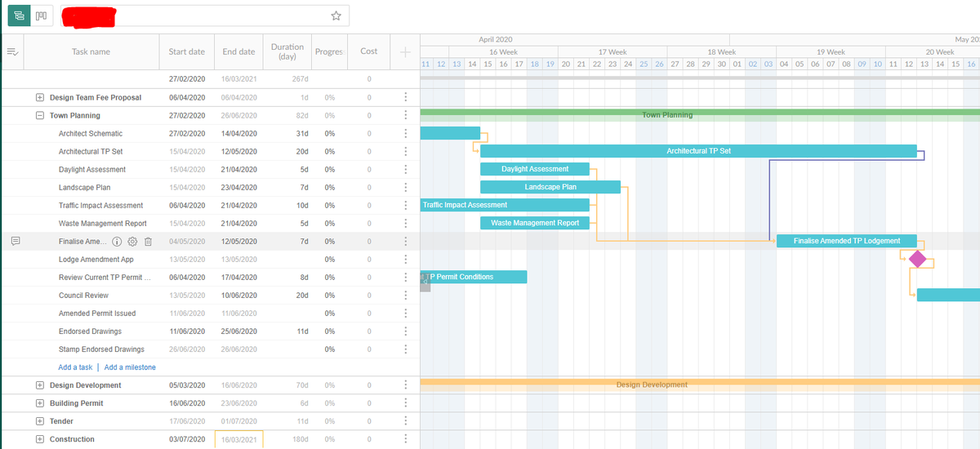Expand the Design Team Fee Proposal group
The width and height of the screenshot is (980, 449).
tap(39, 97)
